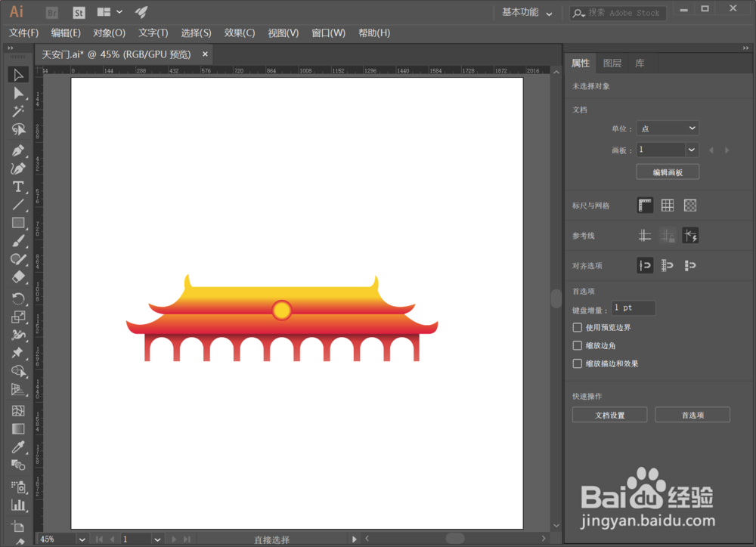The image size is (756, 547).
Task: Select the Direct Selection tool
Action: (x=19, y=93)
